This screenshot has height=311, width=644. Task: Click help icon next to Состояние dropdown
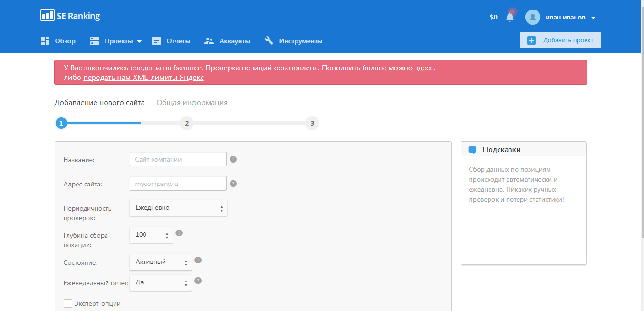[198, 260]
